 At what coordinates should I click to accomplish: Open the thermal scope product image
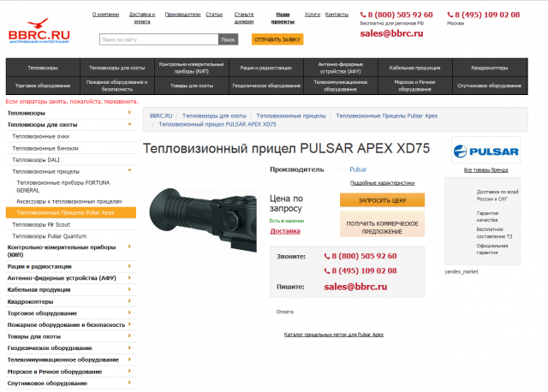click(203, 221)
